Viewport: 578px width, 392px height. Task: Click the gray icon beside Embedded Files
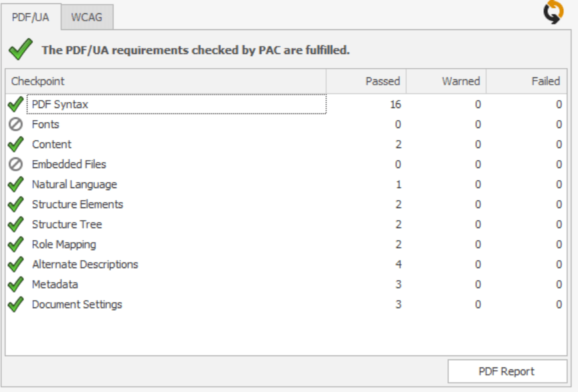pos(15,165)
